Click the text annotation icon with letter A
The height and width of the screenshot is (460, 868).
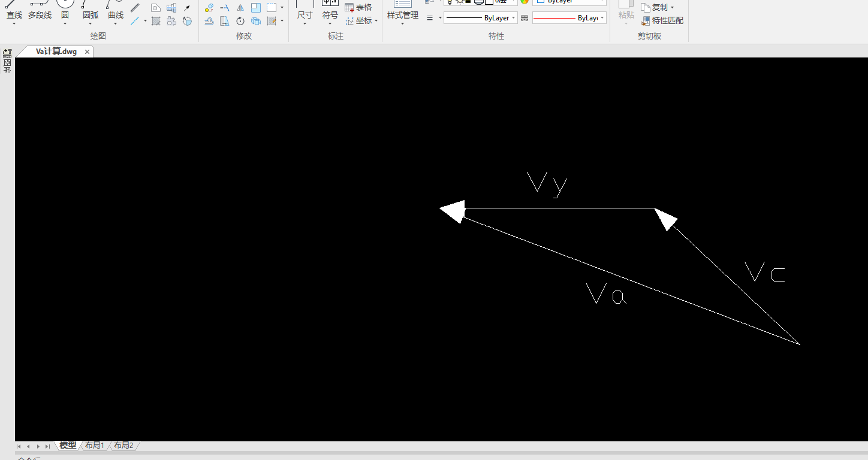coord(187,21)
